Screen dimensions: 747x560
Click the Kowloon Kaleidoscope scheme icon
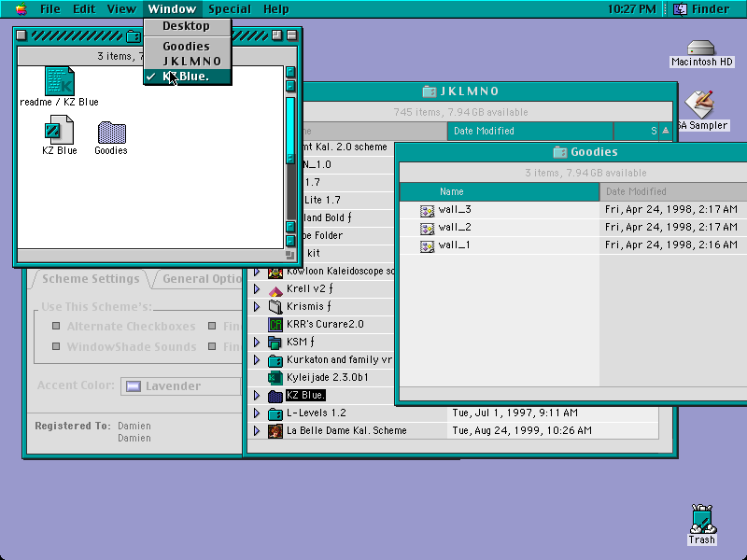coord(275,272)
